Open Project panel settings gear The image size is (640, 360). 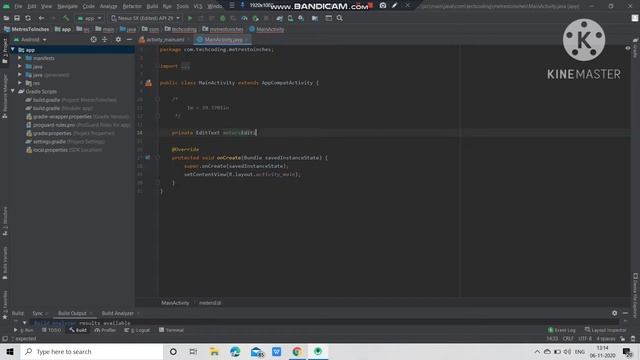coord(118,40)
